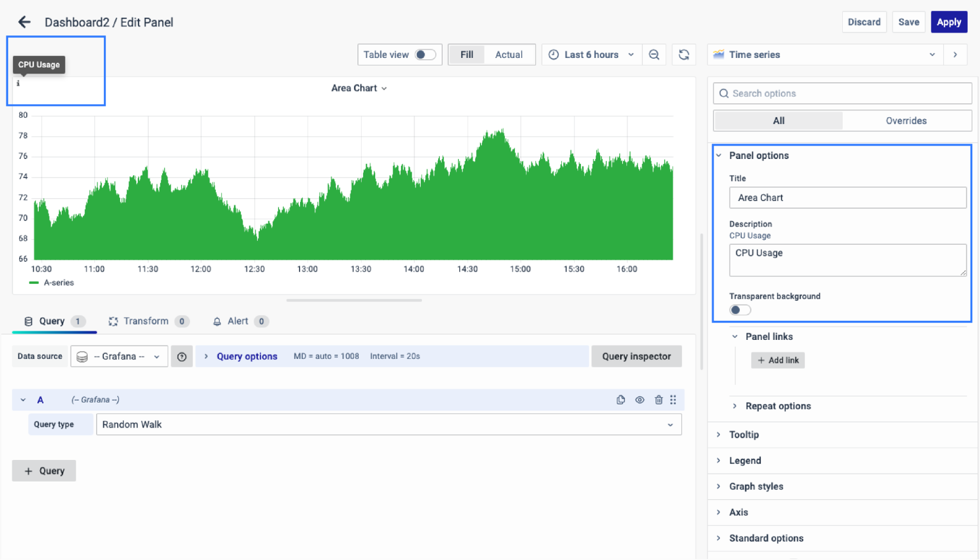This screenshot has width=980, height=560.
Task: Click the back arrow to leave Edit Panel
Action: pos(24,22)
